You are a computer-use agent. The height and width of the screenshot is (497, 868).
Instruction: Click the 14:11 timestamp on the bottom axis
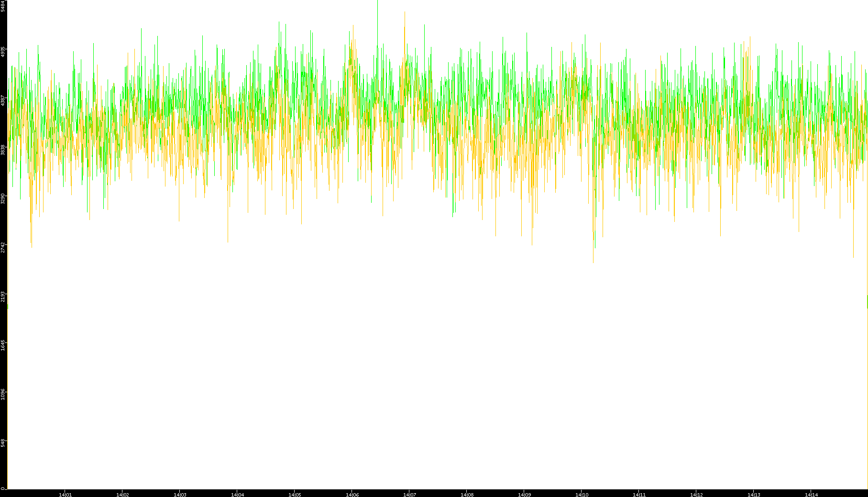coord(639,495)
